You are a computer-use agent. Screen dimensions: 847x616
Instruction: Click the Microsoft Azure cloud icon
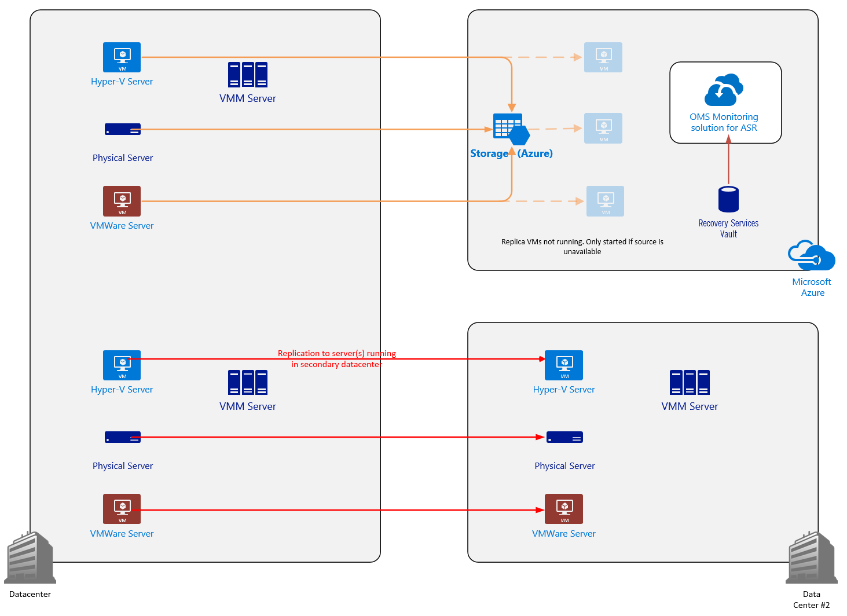[812, 255]
